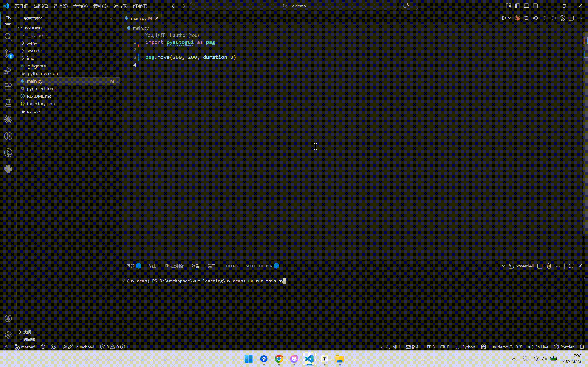
Task: Open the Python sidebar panel
Action: [x=8, y=169]
